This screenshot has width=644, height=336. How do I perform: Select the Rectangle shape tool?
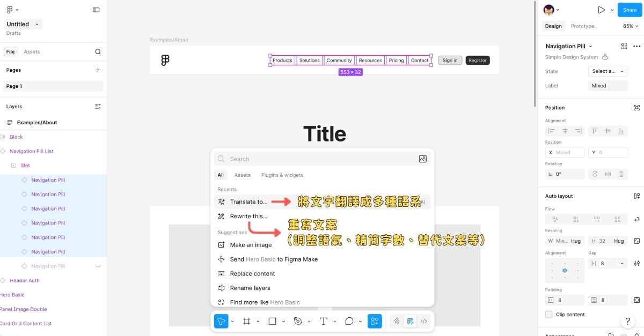[x=272, y=321]
